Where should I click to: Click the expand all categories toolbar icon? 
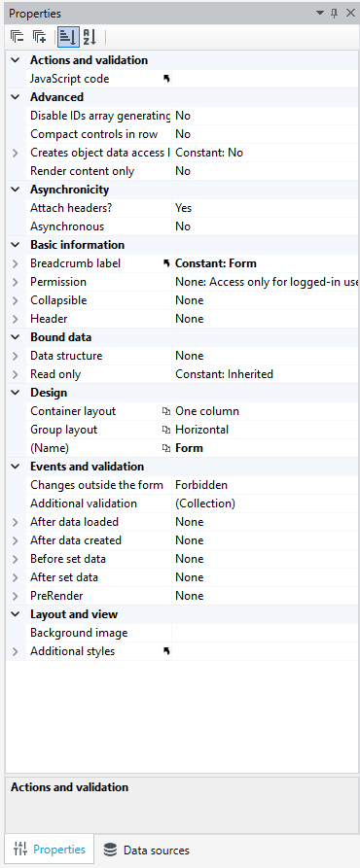click(x=39, y=37)
